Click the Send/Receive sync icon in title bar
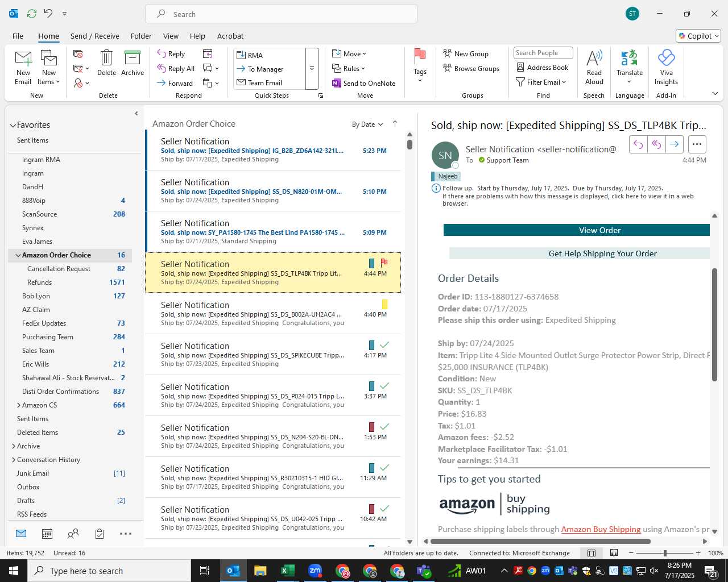The width and height of the screenshot is (728, 582). (x=32, y=13)
